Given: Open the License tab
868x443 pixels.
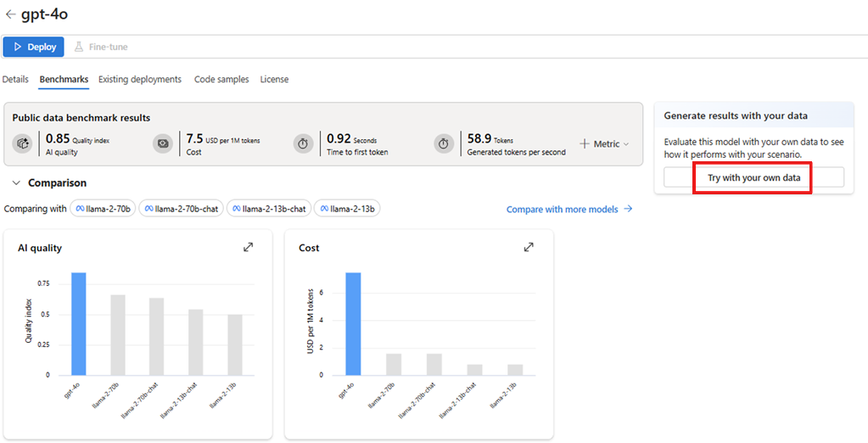Looking at the screenshot, I should (x=274, y=79).
